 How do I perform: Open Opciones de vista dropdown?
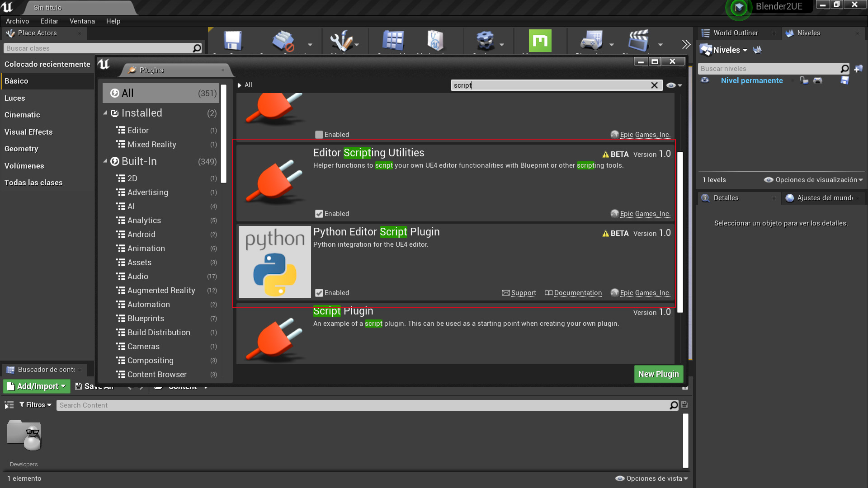pyautogui.click(x=651, y=479)
